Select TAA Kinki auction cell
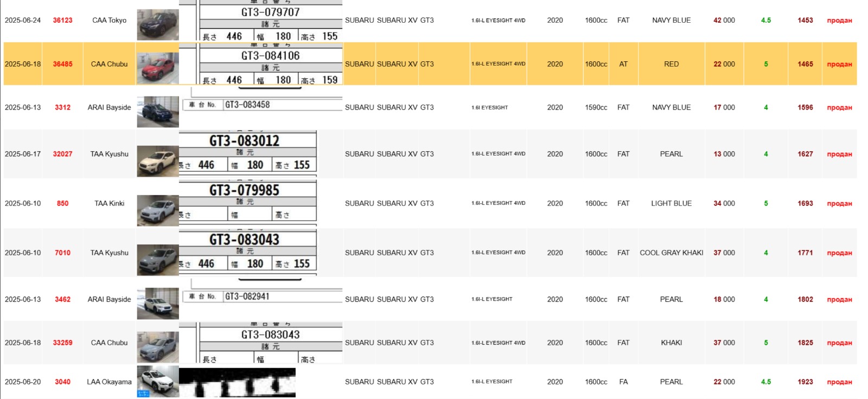The image size is (868, 399). [x=109, y=203]
